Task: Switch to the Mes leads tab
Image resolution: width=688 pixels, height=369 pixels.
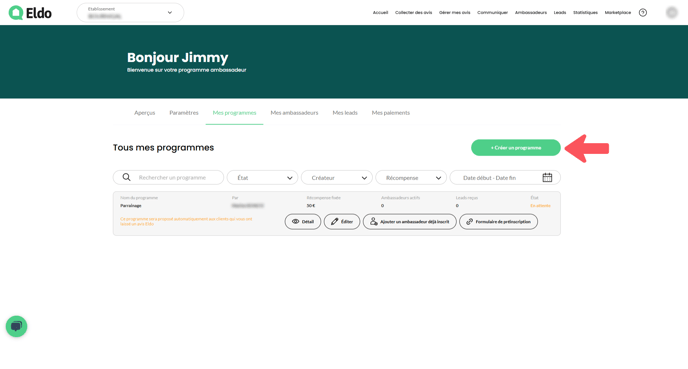Action: pyautogui.click(x=345, y=113)
